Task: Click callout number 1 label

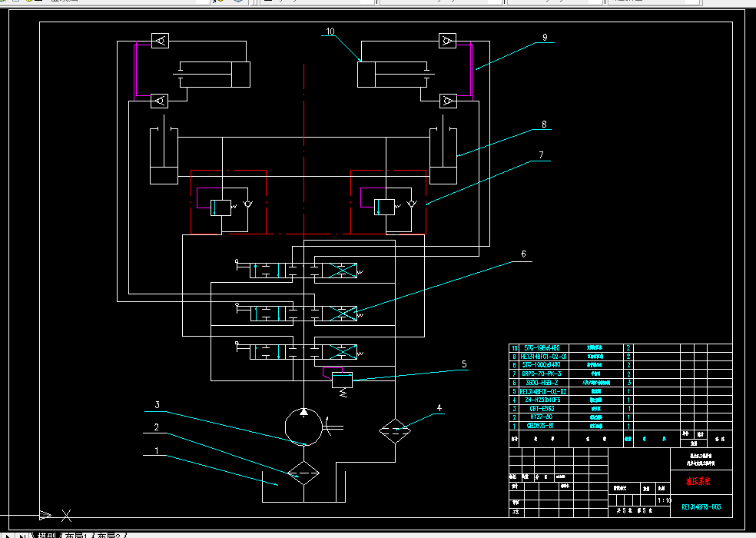Action: (156, 450)
